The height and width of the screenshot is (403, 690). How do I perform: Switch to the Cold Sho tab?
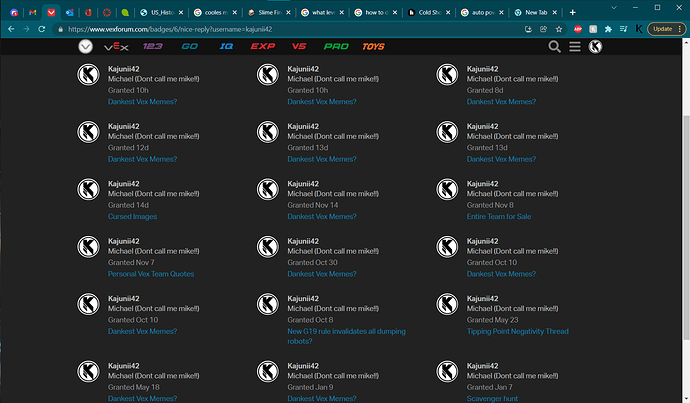[430, 12]
